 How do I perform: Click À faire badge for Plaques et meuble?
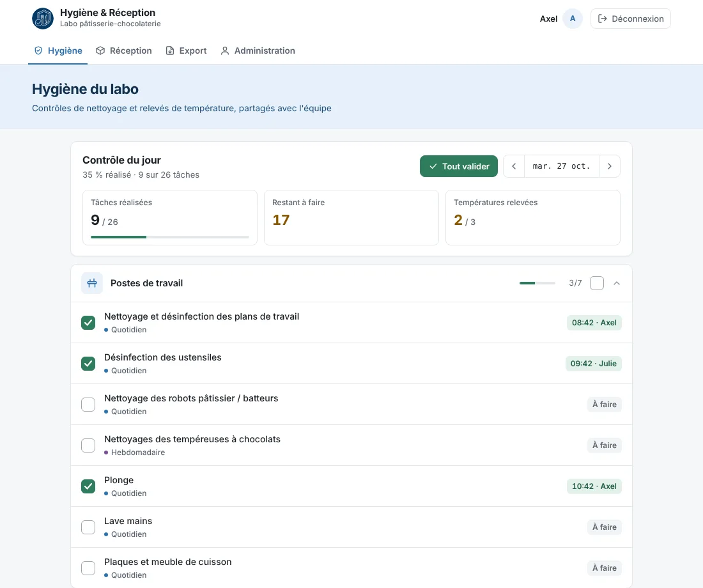(x=605, y=568)
